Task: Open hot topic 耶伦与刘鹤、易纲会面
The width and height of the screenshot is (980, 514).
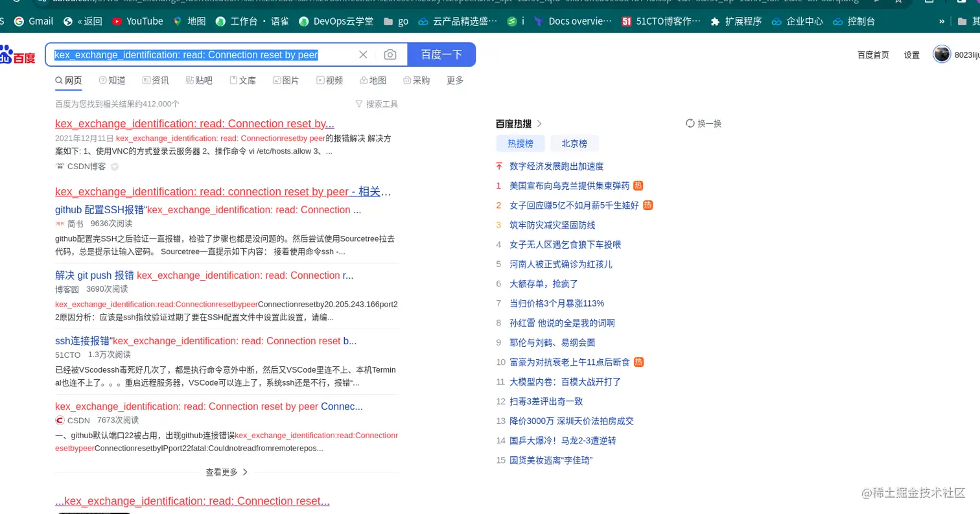Action: (552, 342)
